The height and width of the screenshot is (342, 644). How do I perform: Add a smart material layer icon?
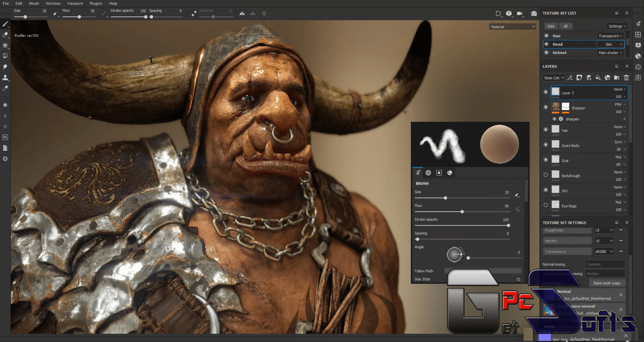(607, 78)
